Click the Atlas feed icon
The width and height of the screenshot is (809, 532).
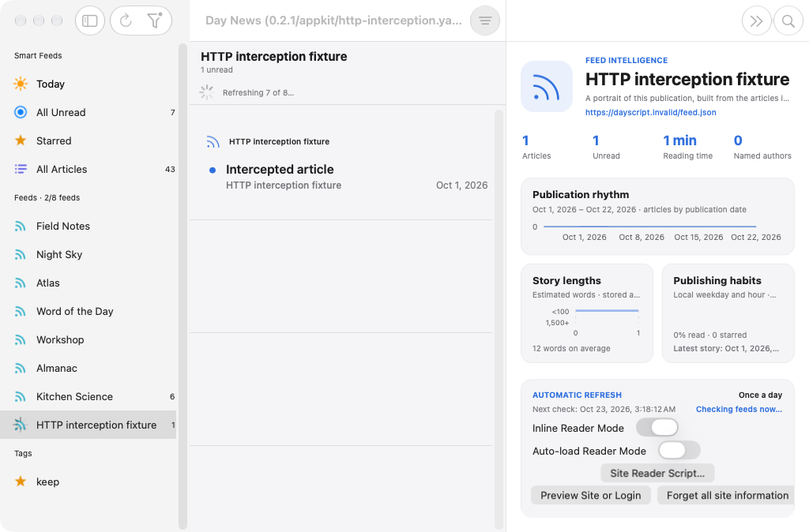20,283
